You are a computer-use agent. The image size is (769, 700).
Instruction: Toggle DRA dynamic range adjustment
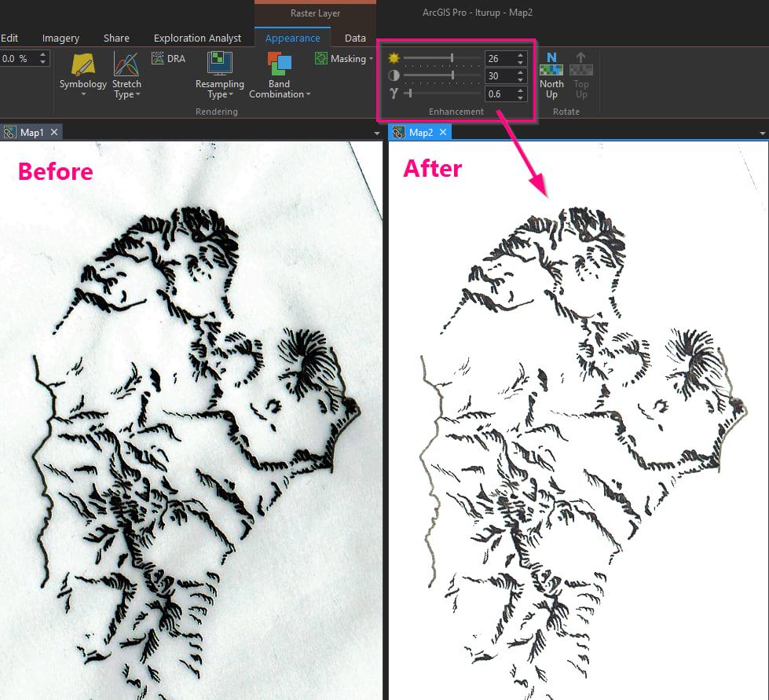point(167,57)
